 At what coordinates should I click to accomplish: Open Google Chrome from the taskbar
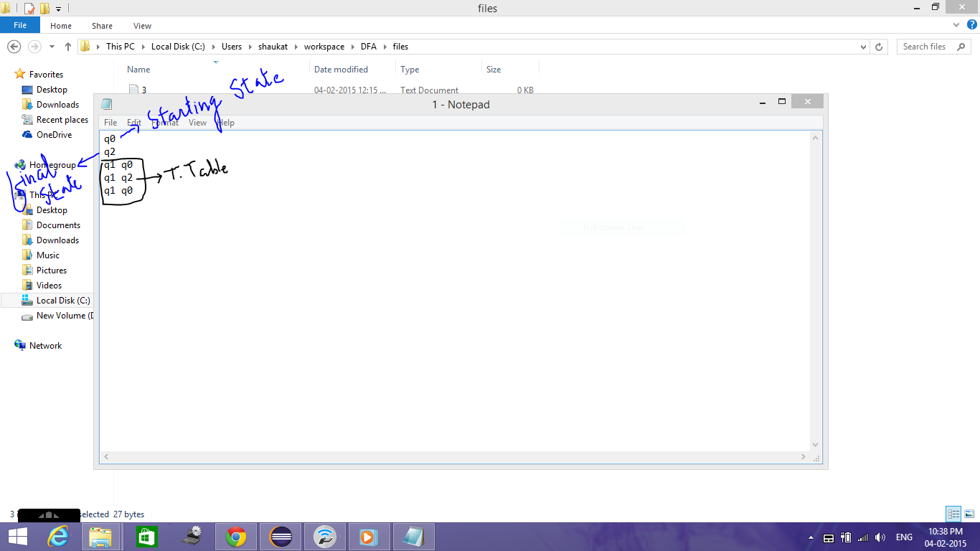click(236, 536)
